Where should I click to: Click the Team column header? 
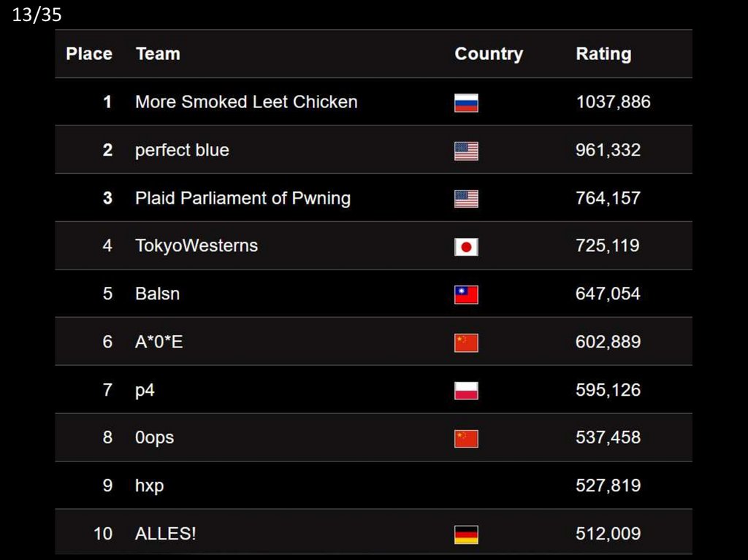pos(158,53)
